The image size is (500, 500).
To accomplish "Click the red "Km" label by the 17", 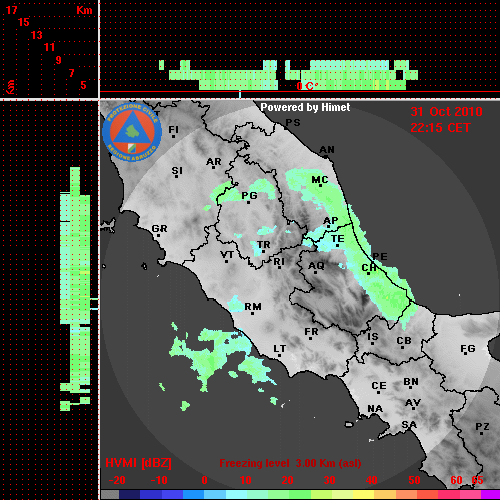I will point(84,10).
